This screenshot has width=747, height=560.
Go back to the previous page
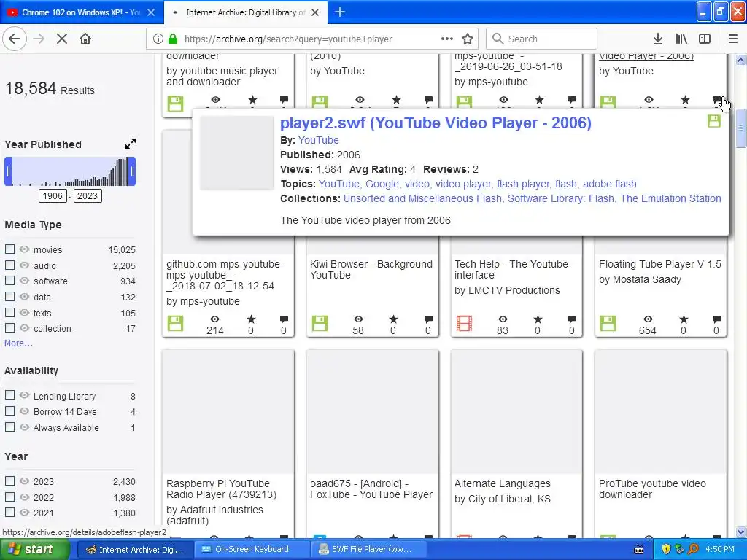pyautogui.click(x=15, y=39)
